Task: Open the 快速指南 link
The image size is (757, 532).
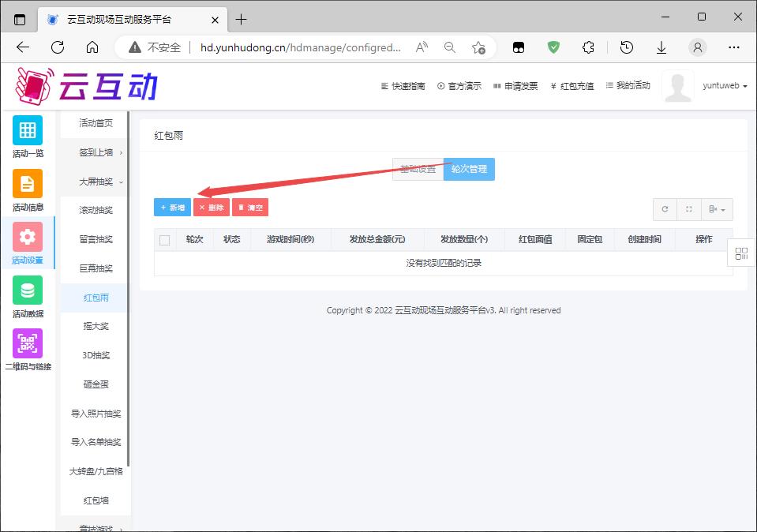Action: pos(403,86)
